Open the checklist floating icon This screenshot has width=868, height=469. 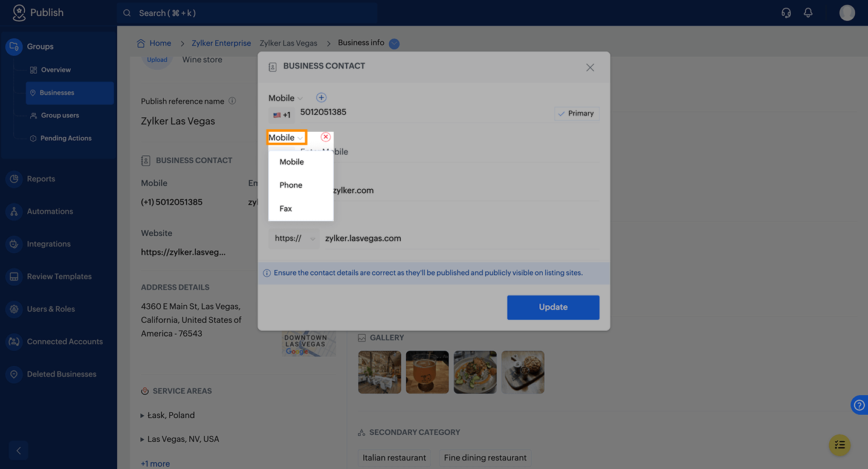point(840,445)
